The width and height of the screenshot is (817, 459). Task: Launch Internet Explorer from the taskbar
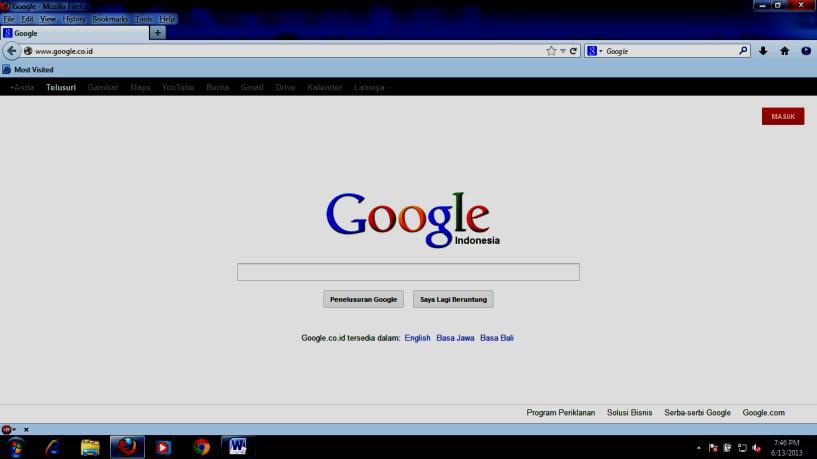click(53, 447)
